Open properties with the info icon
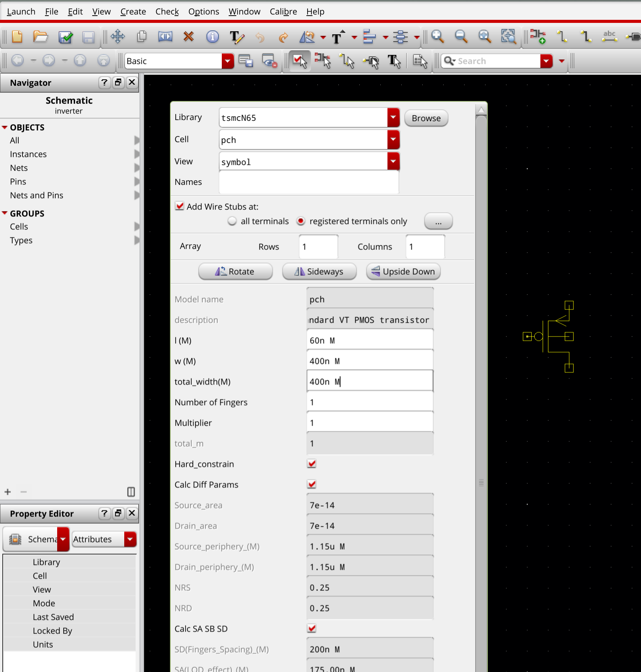641x672 pixels. click(212, 37)
